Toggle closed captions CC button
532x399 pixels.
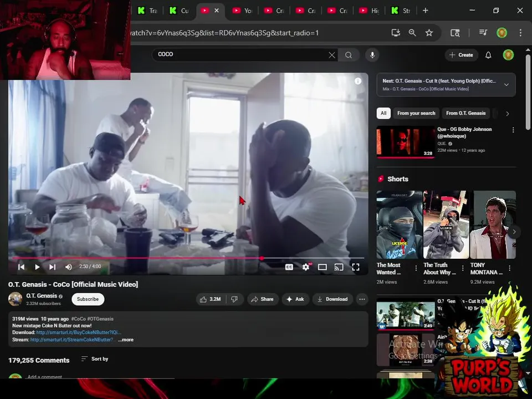pos(289,267)
